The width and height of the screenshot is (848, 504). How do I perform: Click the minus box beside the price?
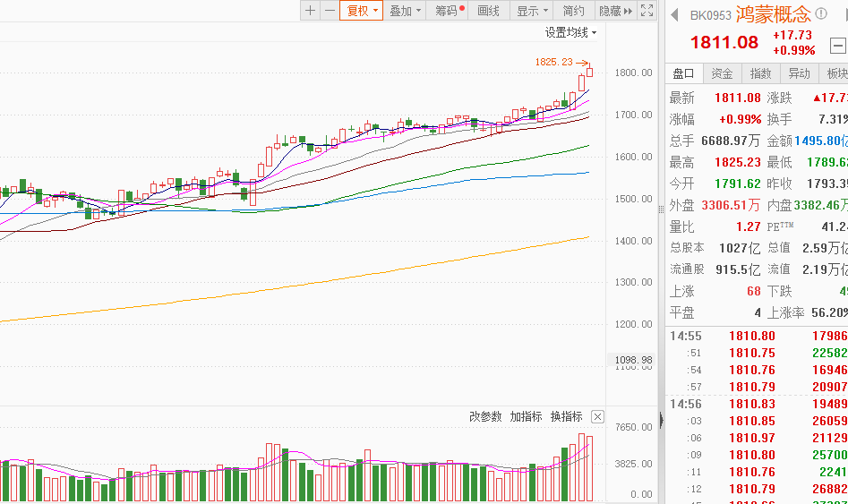[x=837, y=44]
